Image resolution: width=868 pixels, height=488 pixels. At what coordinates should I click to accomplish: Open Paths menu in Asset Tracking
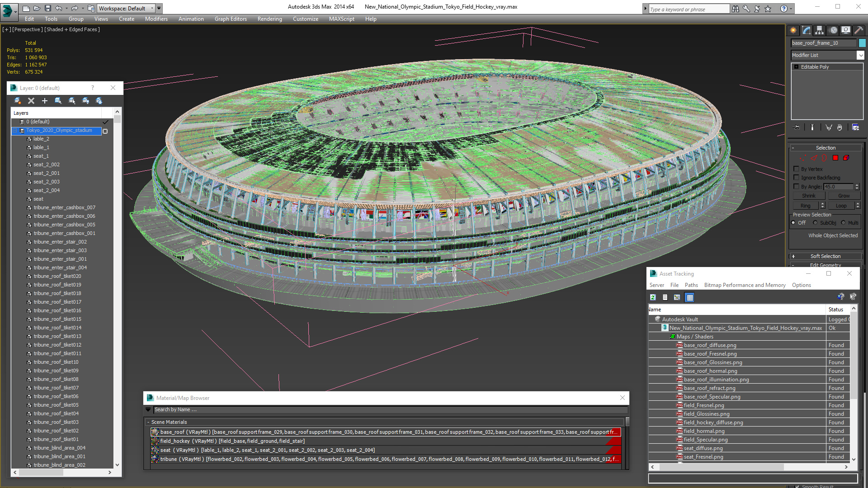tap(691, 285)
